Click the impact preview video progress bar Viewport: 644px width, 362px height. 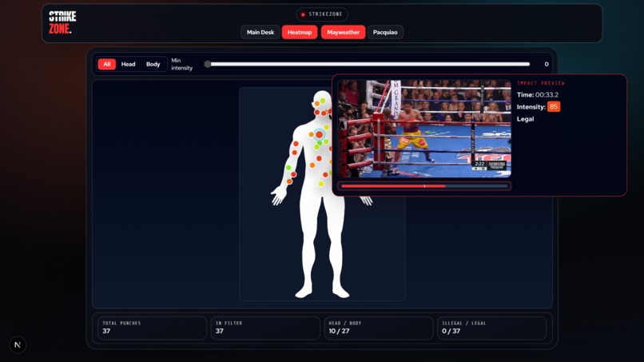click(x=424, y=186)
